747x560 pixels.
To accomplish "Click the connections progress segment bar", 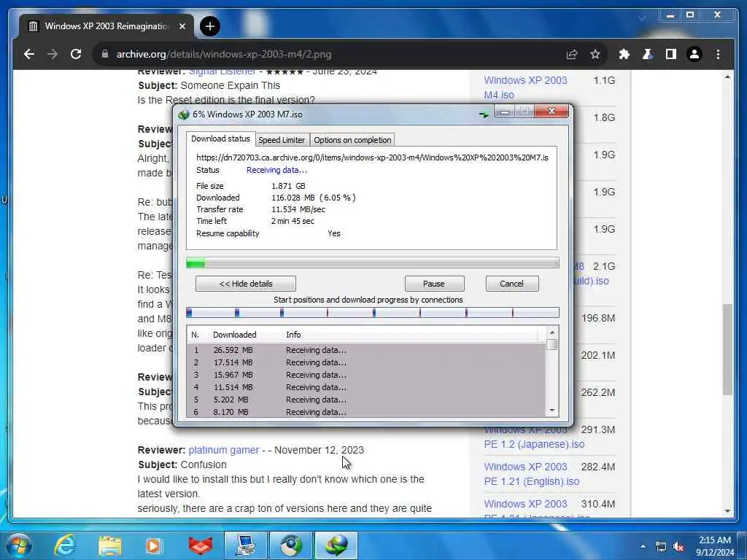I will (373, 312).
